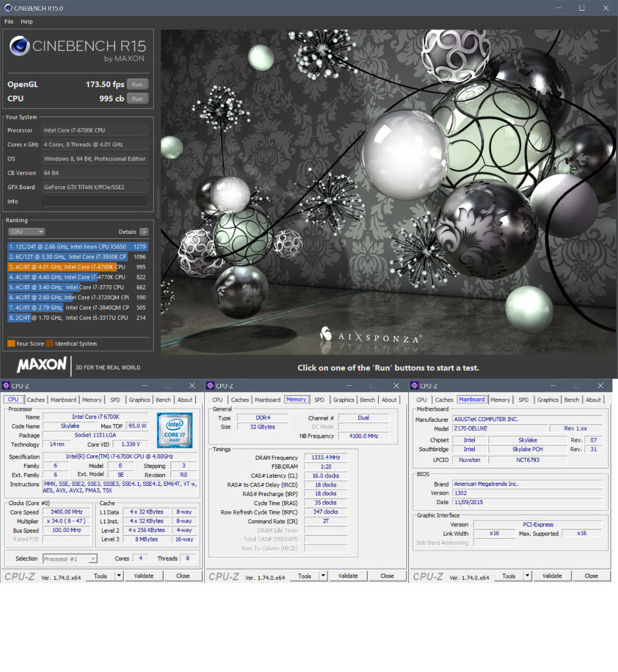
Task: Select ranking row Intel Core i7-3720QM
Action: coord(78,297)
